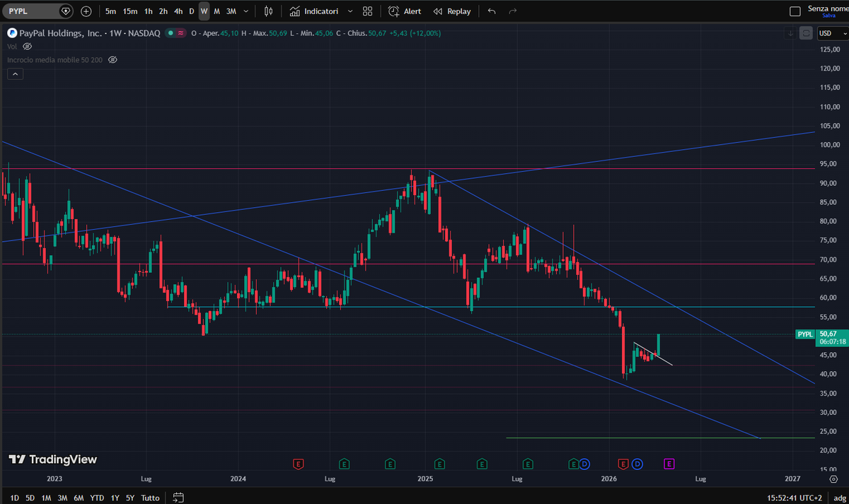This screenshot has height=504, width=849.
Task: Start bar Replay mode
Action: [451, 11]
